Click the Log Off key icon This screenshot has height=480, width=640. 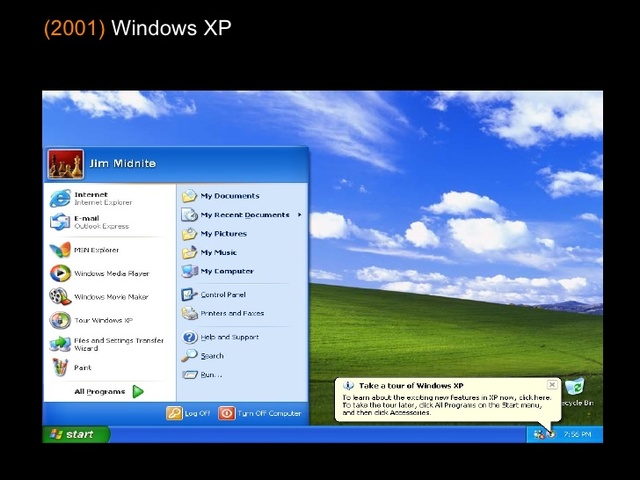pyautogui.click(x=174, y=413)
